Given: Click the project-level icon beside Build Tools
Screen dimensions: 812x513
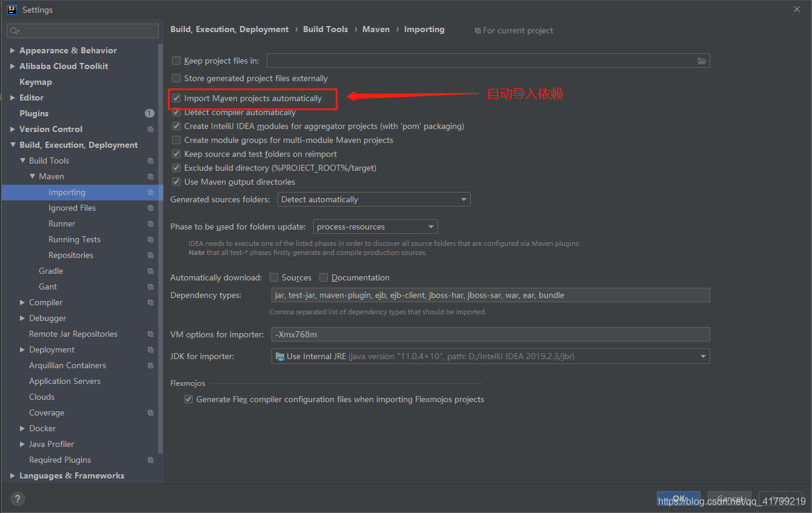Looking at the screenshot, I should [x=150, y=161].
